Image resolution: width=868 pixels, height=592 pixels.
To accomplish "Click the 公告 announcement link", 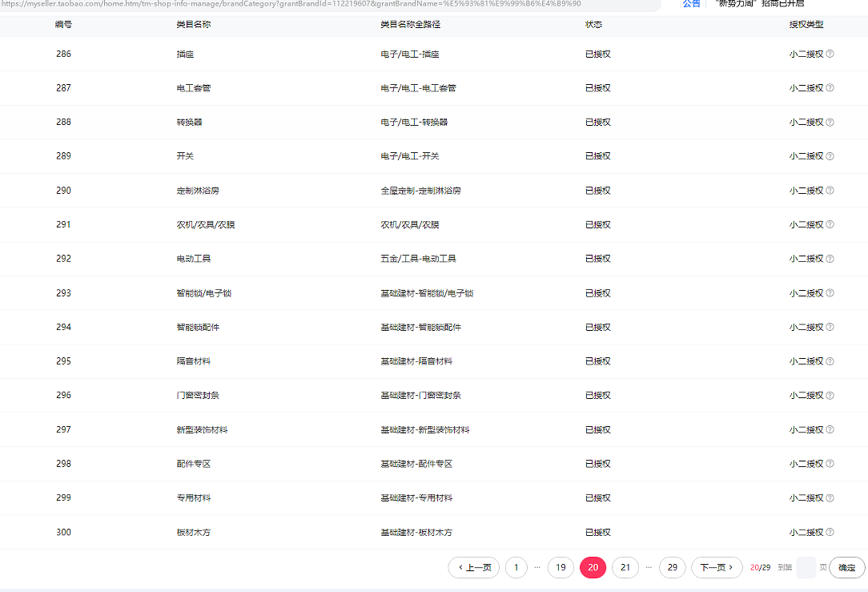I will click(x=691, y=4).
